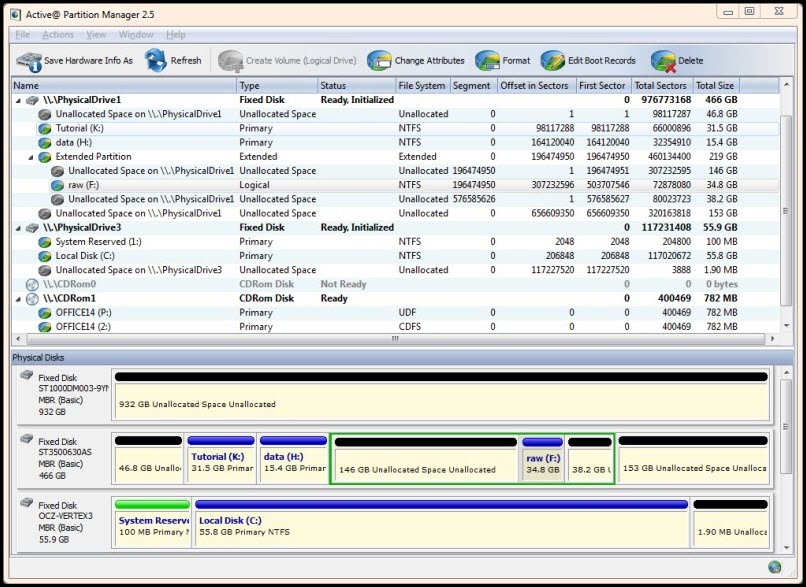Click the title bar application icon
Viewport: 806px width, 587px height.
16,14
